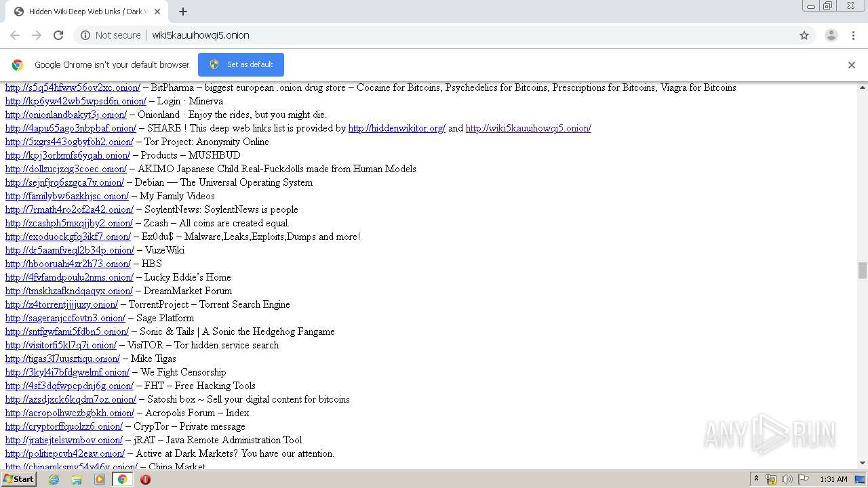
Task: Open the CrypTor cryptorffquolzz6.onion link
Action: 64,426
